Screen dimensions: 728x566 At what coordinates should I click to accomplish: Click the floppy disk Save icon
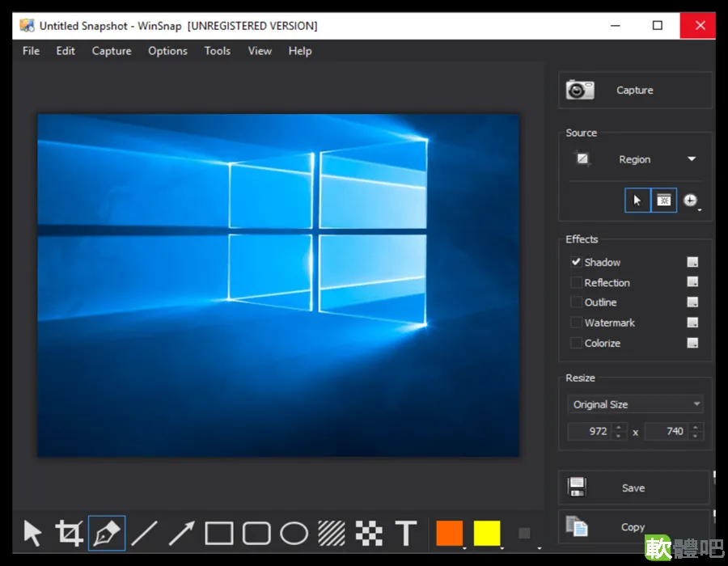(x=577, y=487)
